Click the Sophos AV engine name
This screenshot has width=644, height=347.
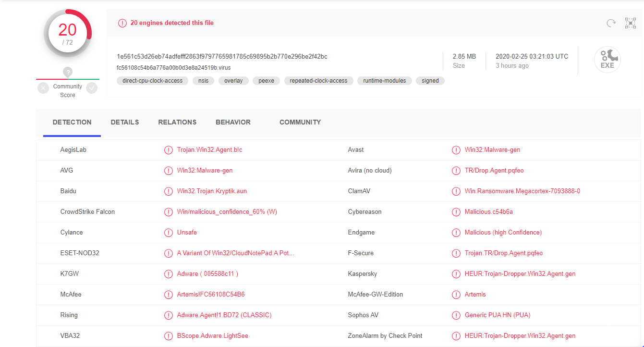point(363,315)
